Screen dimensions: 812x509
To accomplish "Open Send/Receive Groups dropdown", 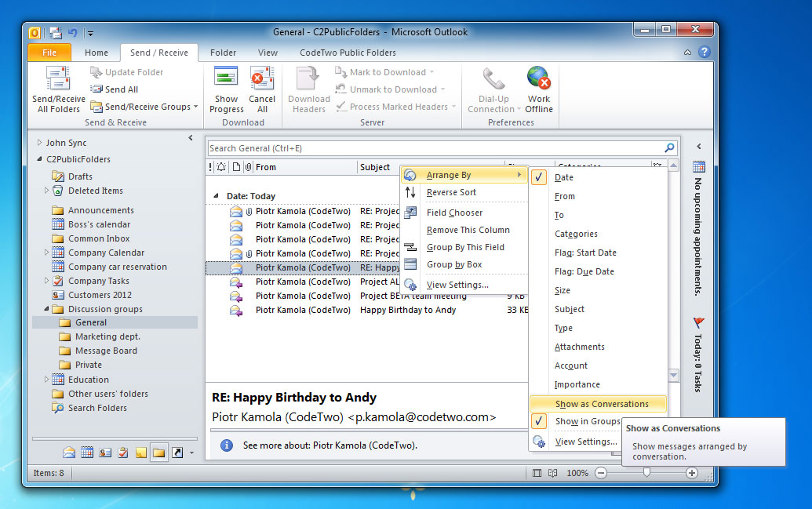I will 196,107.
